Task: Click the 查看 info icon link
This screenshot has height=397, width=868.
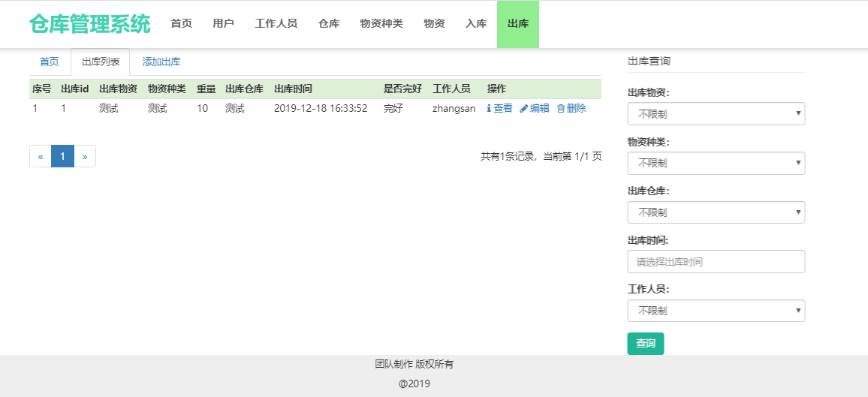Action: (500, 108)
